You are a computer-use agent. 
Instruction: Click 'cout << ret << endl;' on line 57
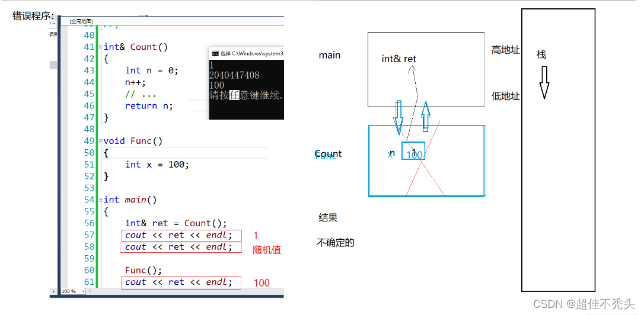tap(178, 235)
